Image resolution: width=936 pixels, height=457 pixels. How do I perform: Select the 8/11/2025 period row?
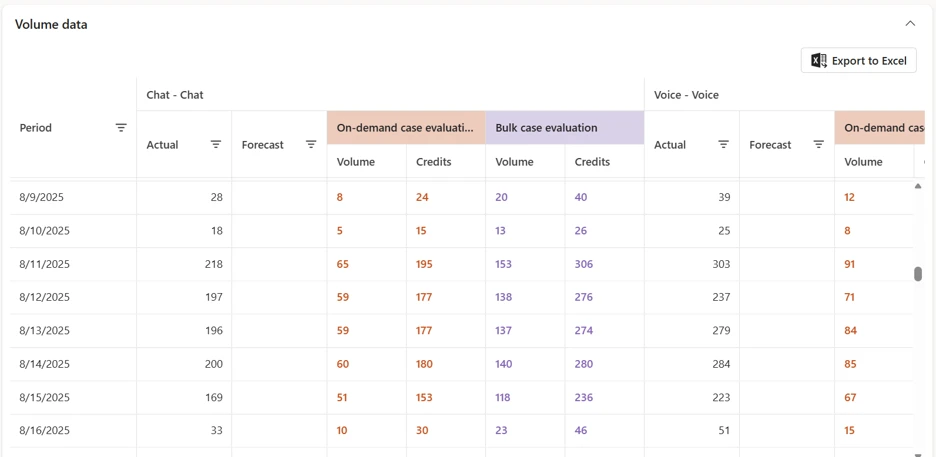pyautogui.click(x=461, y=264)
